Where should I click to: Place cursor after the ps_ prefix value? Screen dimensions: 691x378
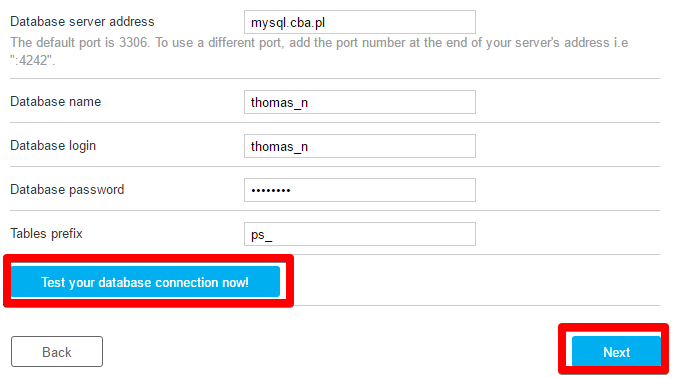[273, 235]
